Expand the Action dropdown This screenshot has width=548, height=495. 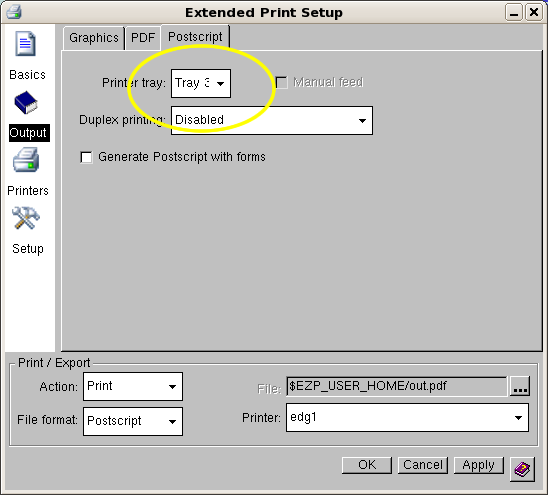pyautogui.click(x=133, y=386)
